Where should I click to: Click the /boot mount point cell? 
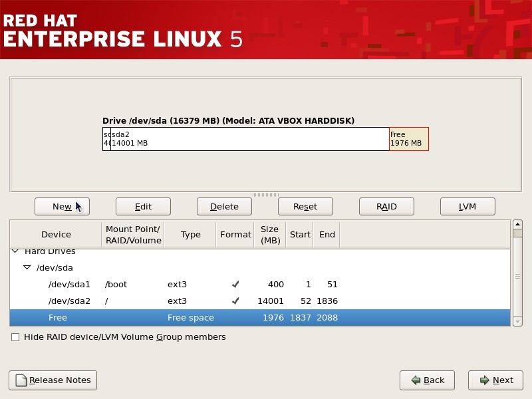pyautogui.click(x=116, y=285)
